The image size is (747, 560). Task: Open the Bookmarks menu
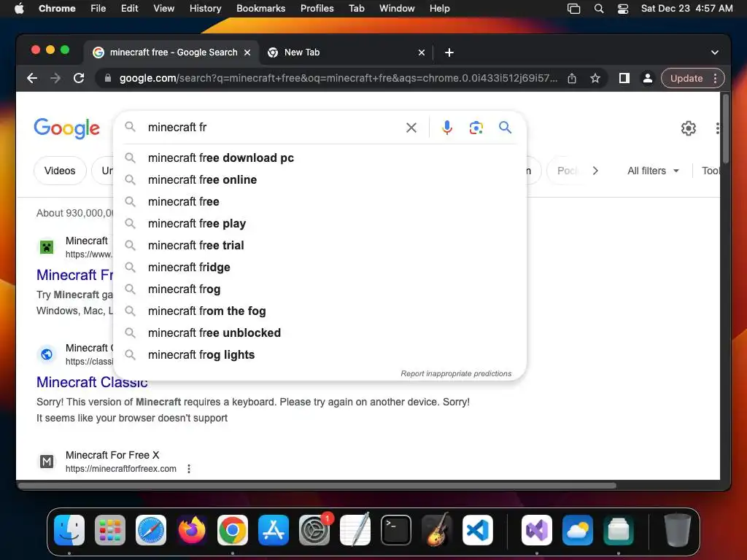point(260,9)
